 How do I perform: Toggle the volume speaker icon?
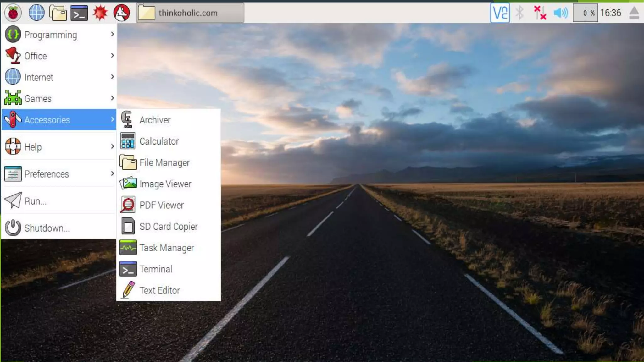(561, 13)
